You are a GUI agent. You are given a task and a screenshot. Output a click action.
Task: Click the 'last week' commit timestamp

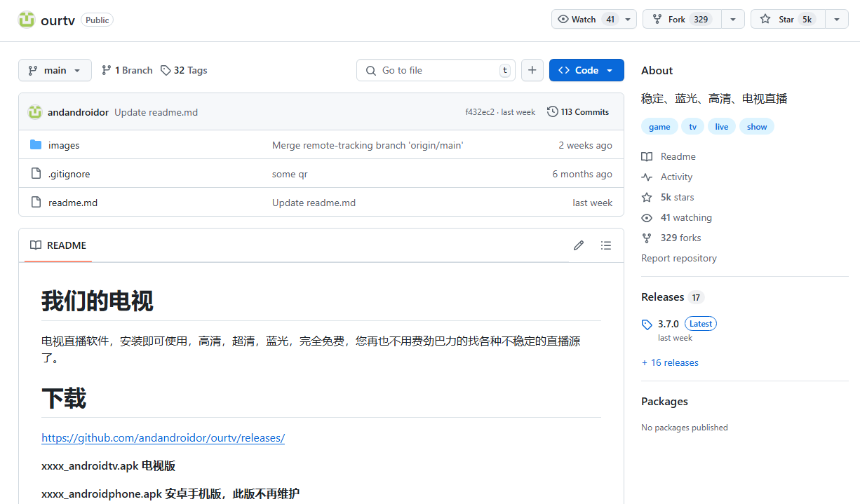coord(518,112)
